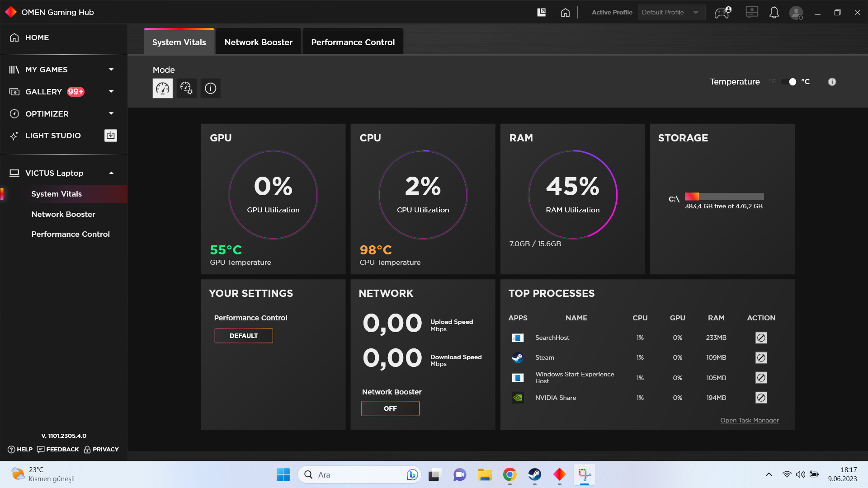Click the Open Task Manager link
This screenshot has width=868, height=488.
point(749,420)
